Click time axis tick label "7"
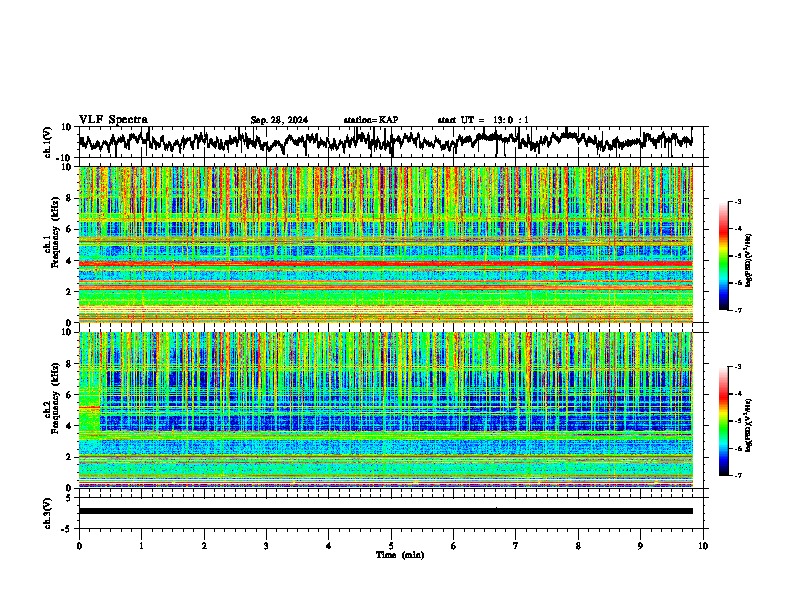 pos(516,546)
